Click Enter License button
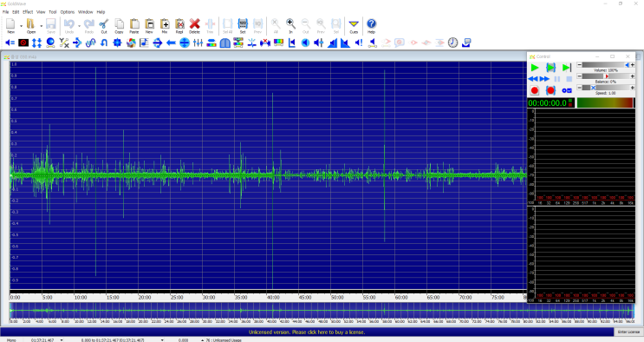Viewport: 644px width, 342px height. pos(628,332)
